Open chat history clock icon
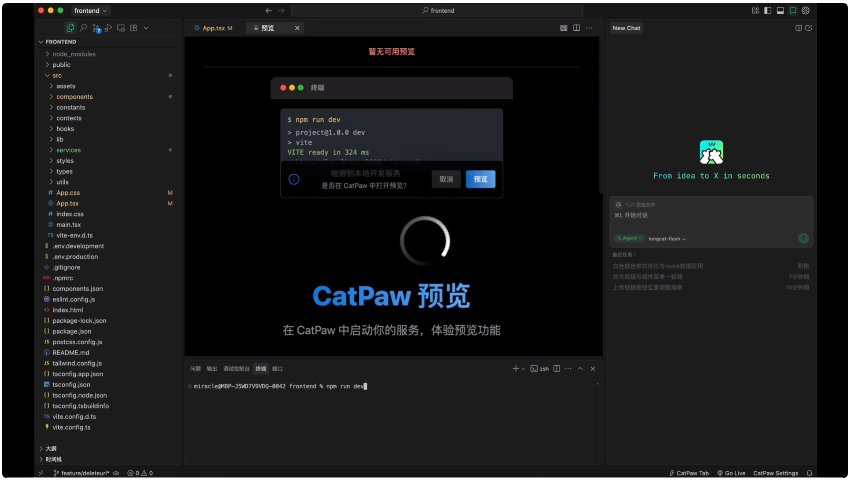Screen dimensions: 850x480 tap(799, 28)
